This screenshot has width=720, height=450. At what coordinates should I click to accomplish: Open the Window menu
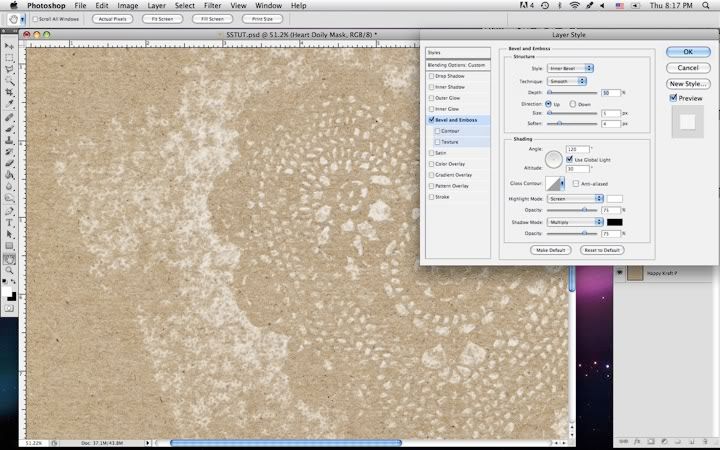(269, 6)
